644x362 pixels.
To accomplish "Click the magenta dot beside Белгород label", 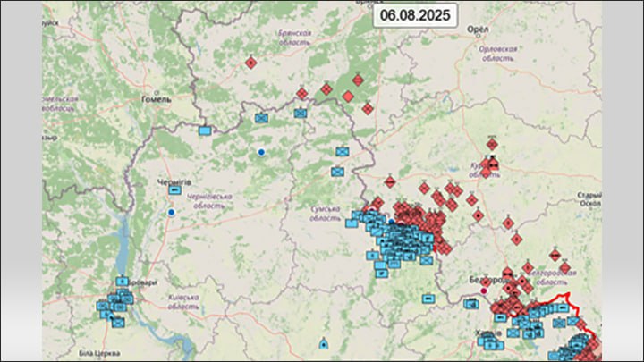I will click(484, 290).
